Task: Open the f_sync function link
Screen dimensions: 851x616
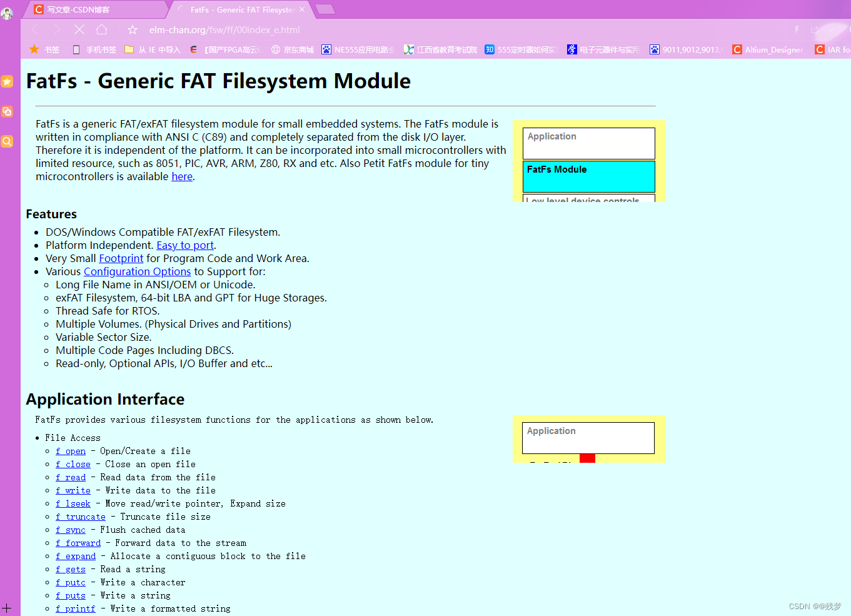Action: point(71,530)
